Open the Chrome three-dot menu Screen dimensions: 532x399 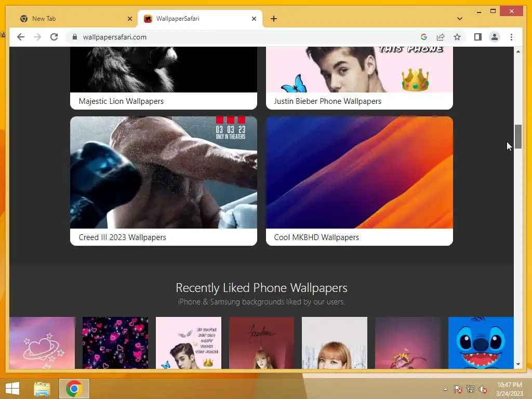tap(511, 37)
